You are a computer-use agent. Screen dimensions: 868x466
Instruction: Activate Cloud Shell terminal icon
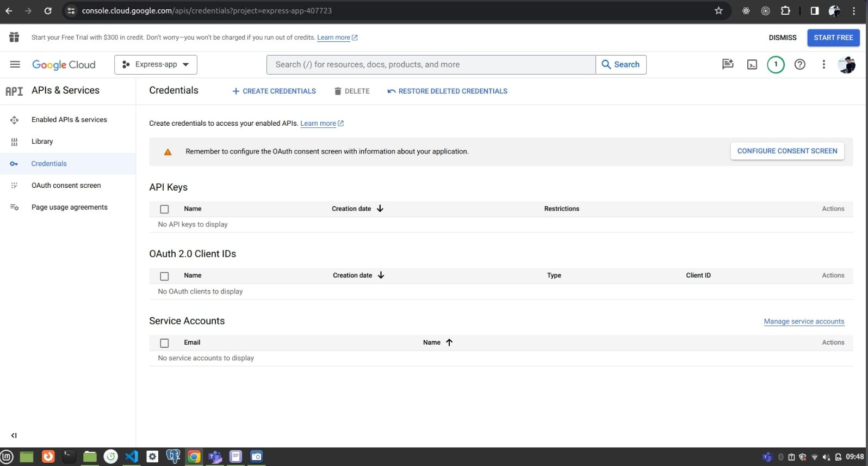coord(752,65)
